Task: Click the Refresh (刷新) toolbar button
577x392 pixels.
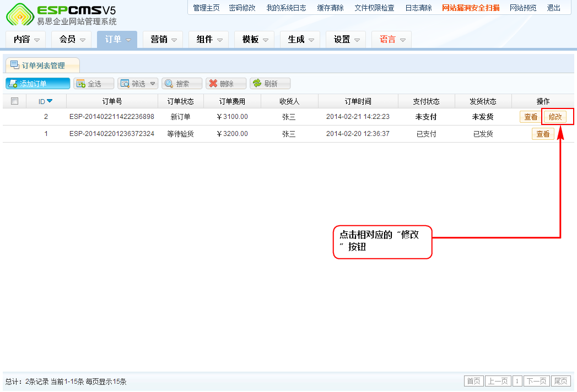Action: click(270, 84)
